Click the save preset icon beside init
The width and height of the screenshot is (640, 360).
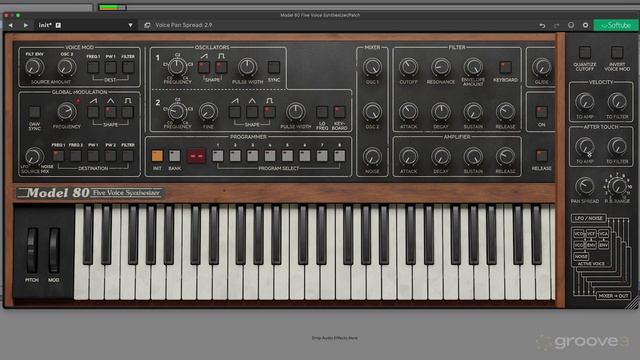58,25
